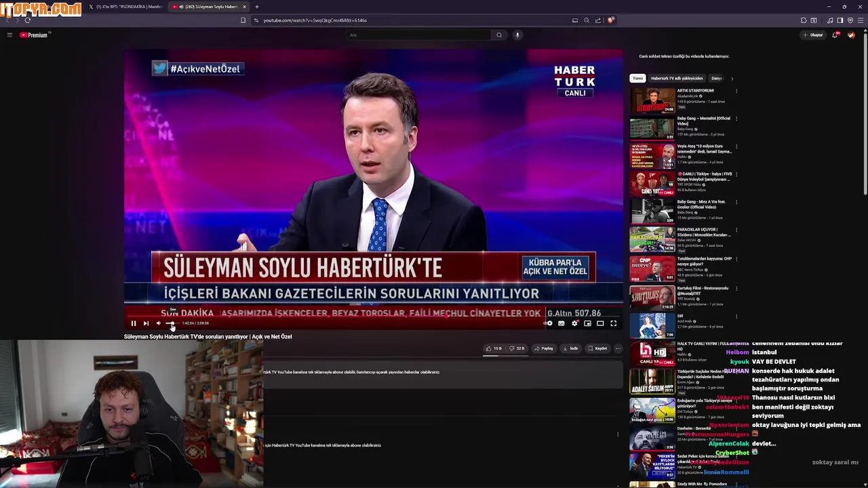The width and height of the screenshot is (868, 488).
Task: Select the Dünya filter chip
Action: [x=717, y=78]
